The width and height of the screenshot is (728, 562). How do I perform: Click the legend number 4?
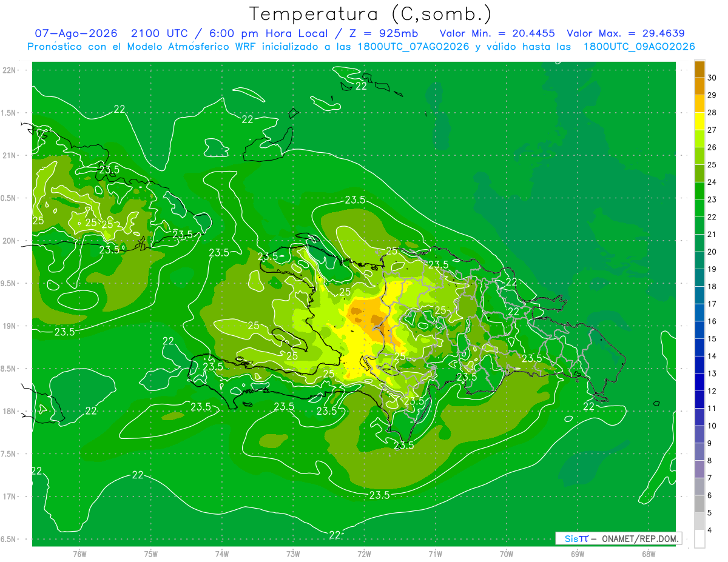pyautogui.click(x=710, y=530)
